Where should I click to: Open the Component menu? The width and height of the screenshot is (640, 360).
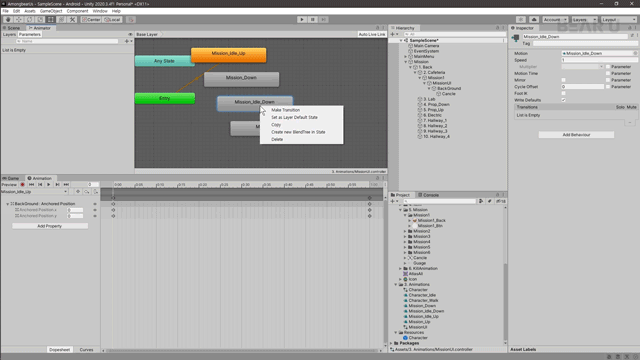[x=77, y=11]
